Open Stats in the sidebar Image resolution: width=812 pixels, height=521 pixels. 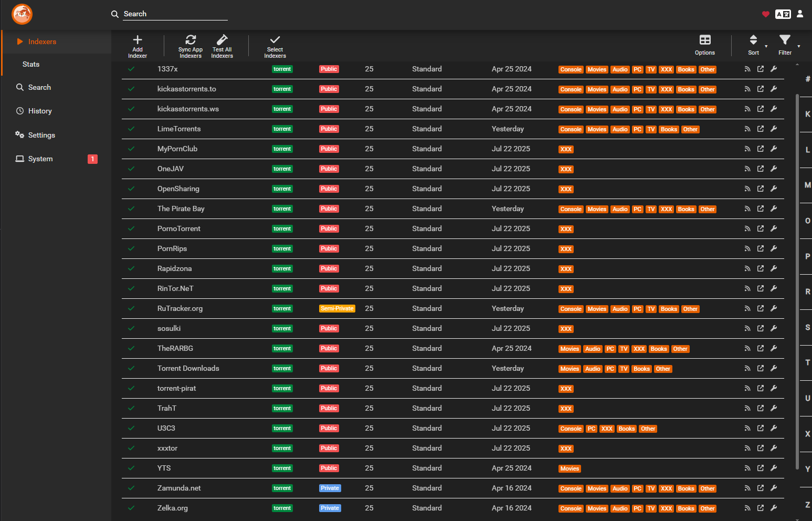[56, 64]
